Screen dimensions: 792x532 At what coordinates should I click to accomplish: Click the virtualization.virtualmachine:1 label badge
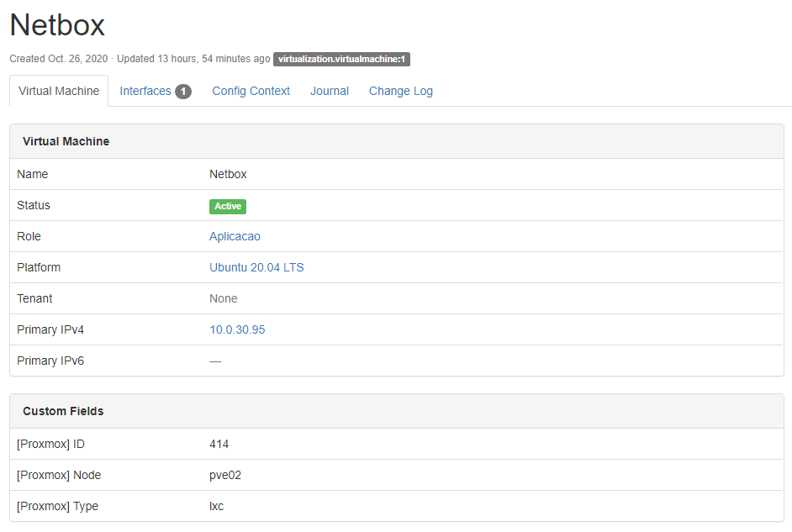[x=341, y=59]
